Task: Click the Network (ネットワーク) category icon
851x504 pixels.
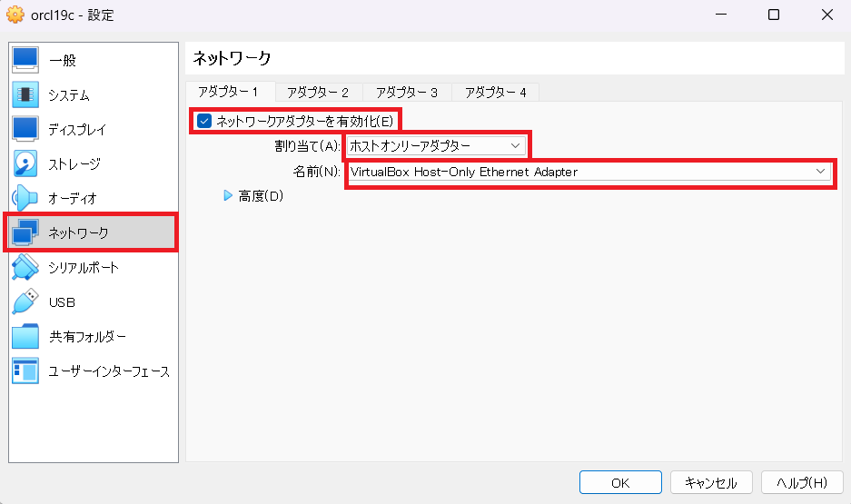Action: point(25,233)
